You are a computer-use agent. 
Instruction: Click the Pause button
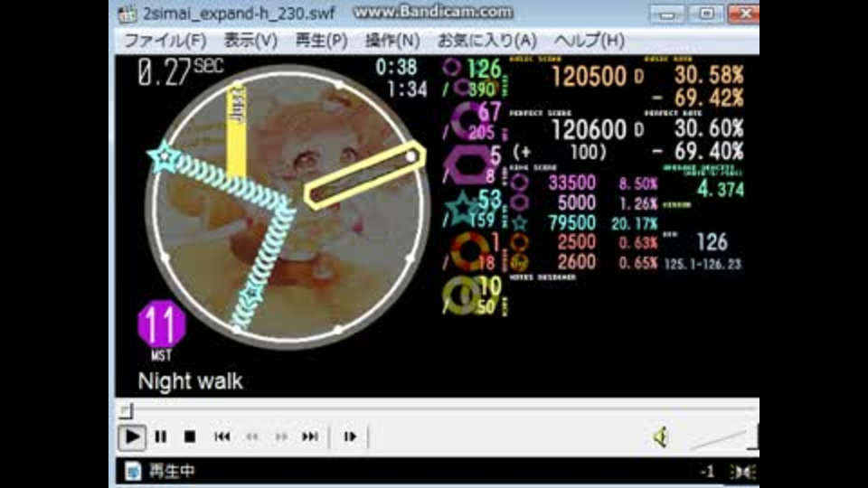(161, 437)
